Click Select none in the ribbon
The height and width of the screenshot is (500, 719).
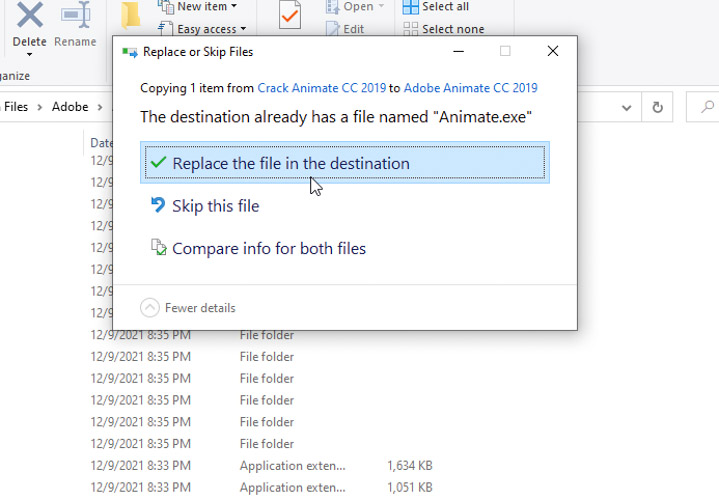(x=443, y=29)
